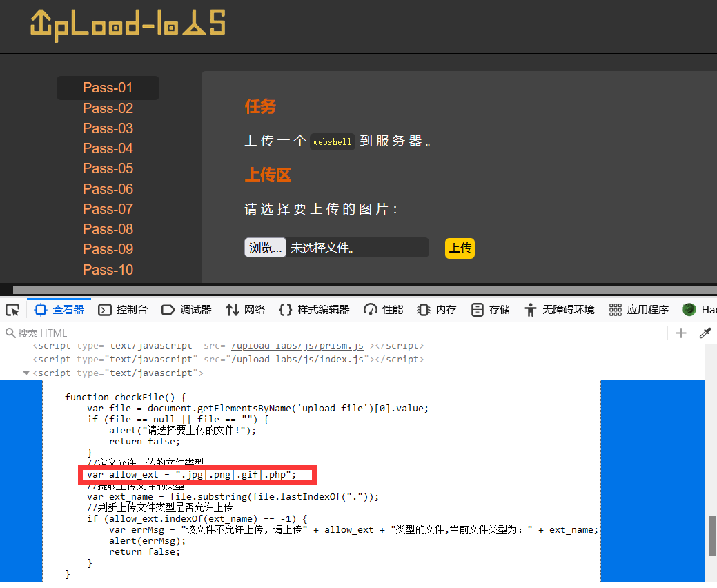Viewport: 717px width, 588px height.
Task: Open the Inspector (查看器) tab
Action: pos(59,310)
